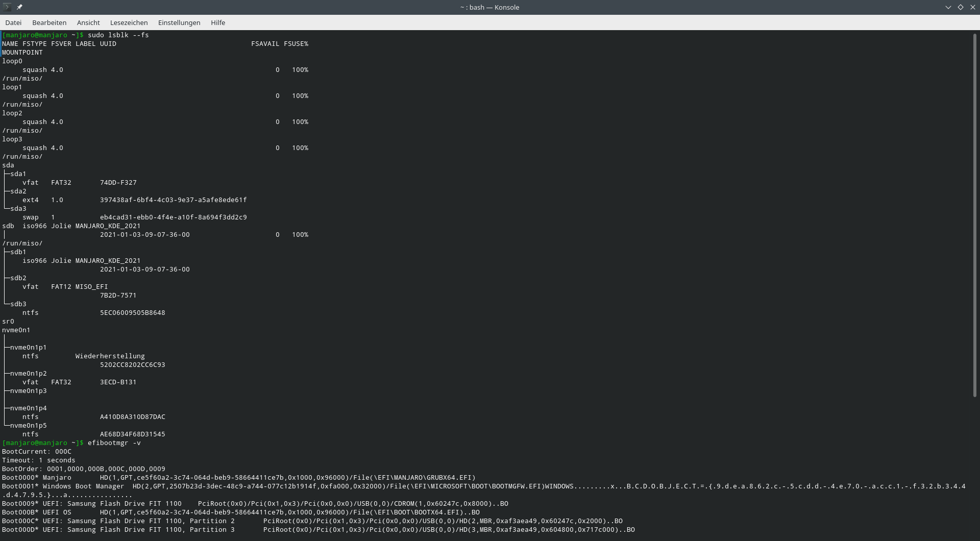
Task: Click the Konsole terminal icon in title bar
Action: click(x=7, y=7)
